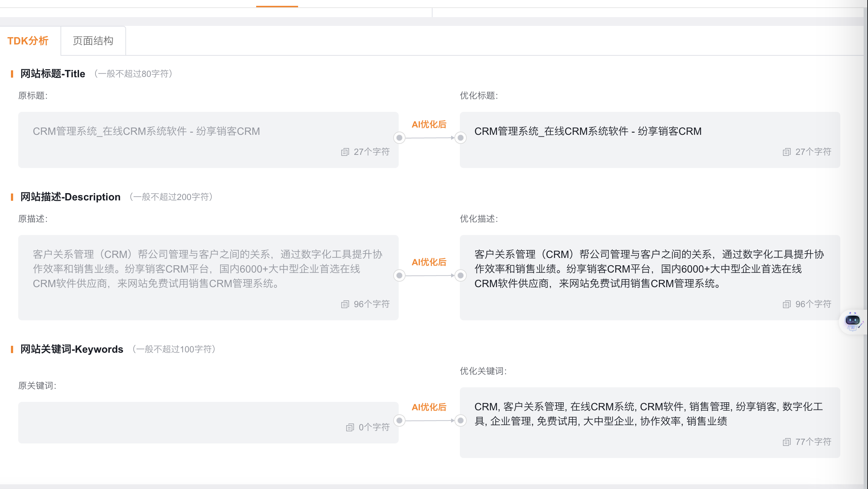The width and height of the screenshot is (868, 489).
Task: Switch to the TDK分析 tab
Action: coord(28,41)
